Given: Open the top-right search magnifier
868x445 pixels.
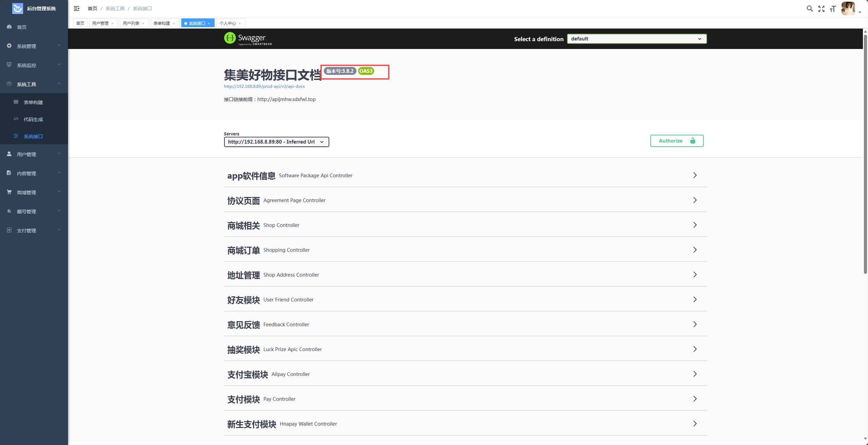Looking at the screenshot, I should 809,9.
